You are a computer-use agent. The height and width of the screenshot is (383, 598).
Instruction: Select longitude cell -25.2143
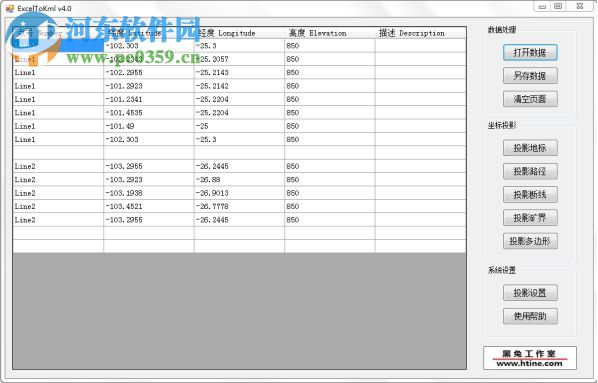pos(239,72)
